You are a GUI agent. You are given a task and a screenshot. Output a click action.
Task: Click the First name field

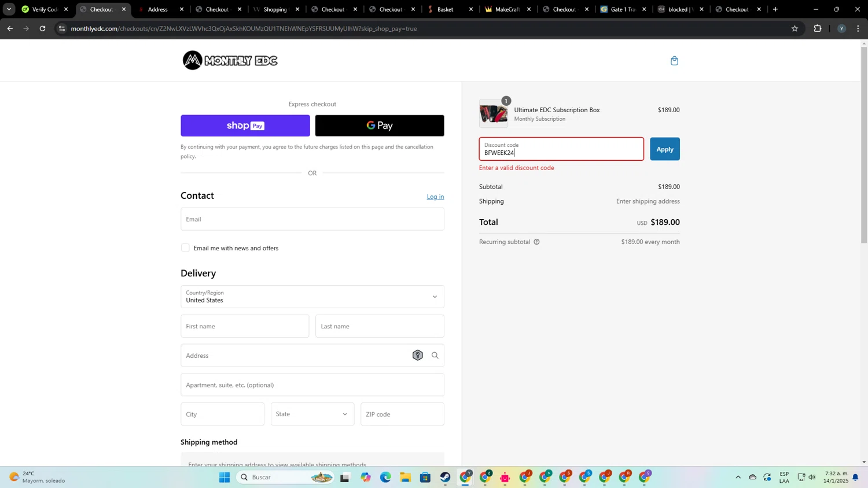point(245,326)
